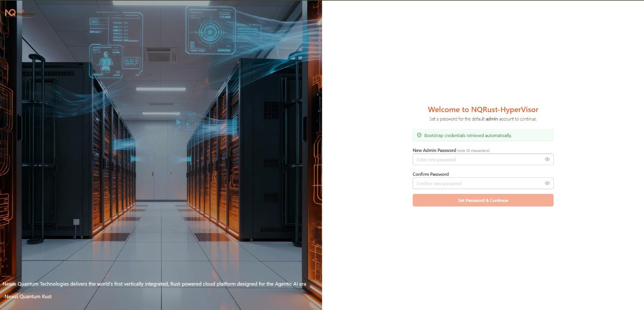Click 'Bootstrap credentials retrieved automatically.' message
Image resolution: width=644 pixels, height=310 pixels.
tap(468, 135)
